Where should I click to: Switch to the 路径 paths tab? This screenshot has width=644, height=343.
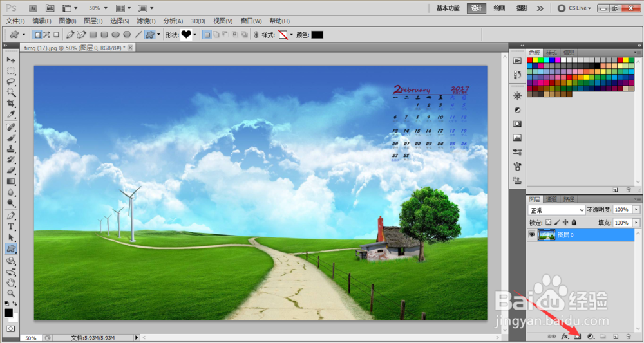[x=569, y=199]
